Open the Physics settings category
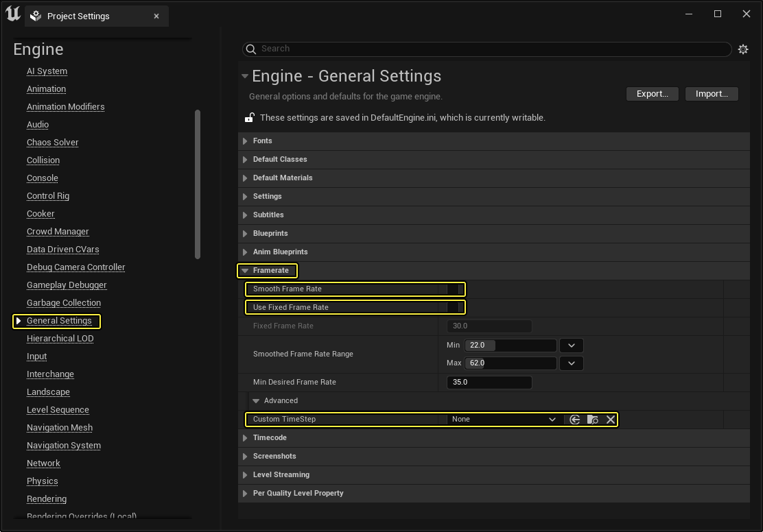 (x=42, y=481)
